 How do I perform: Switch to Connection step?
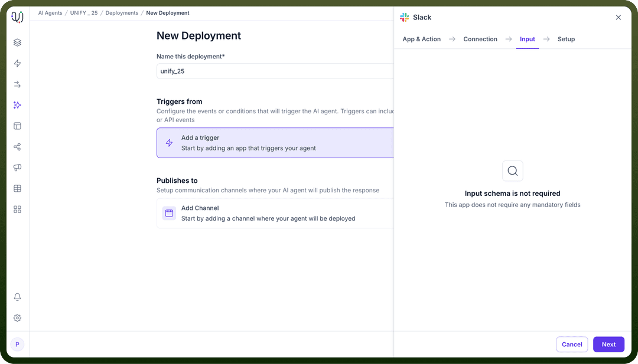[x=480, y=39]
